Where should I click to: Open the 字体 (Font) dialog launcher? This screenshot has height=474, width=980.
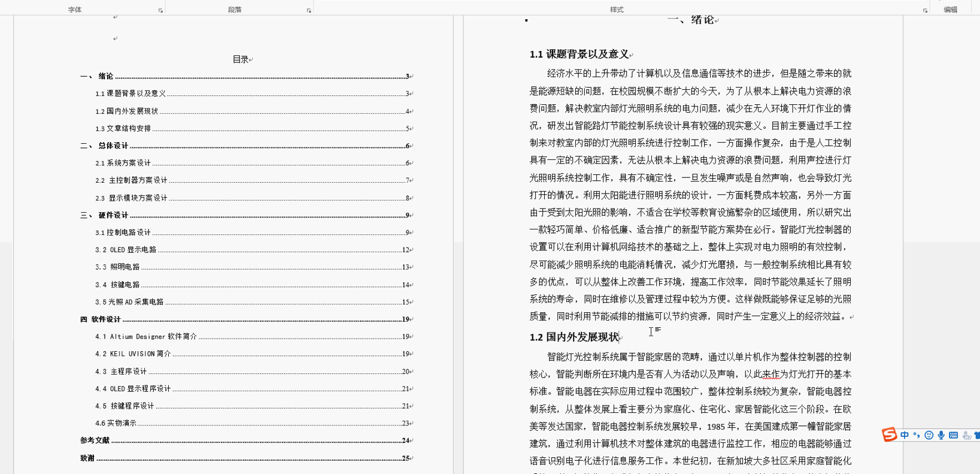pyautogui.click(x=160, y=11)
